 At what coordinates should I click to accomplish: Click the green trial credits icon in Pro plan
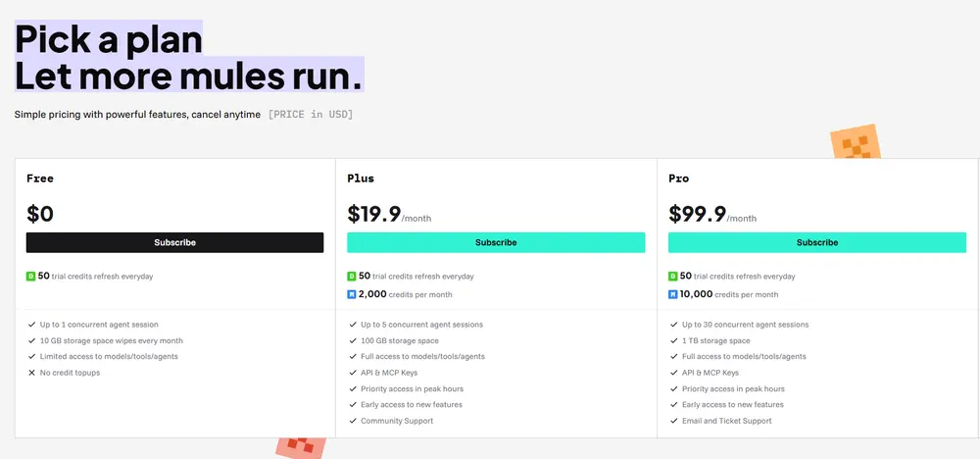click(x=673, y=277)
